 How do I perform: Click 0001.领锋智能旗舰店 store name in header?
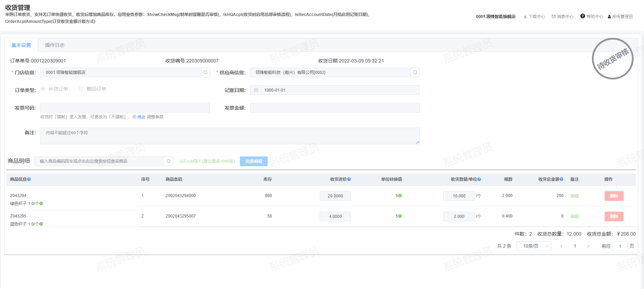[x=496, y=17]
